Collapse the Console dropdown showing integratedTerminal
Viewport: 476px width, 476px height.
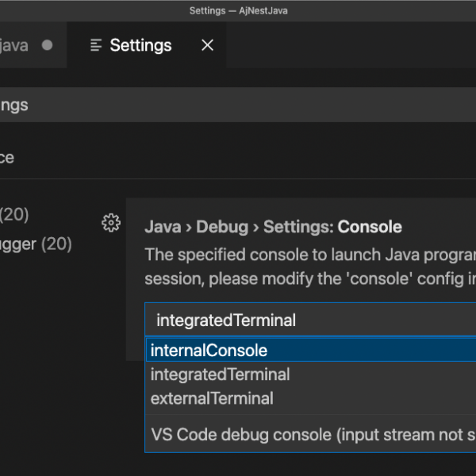[x=309, y=321]
